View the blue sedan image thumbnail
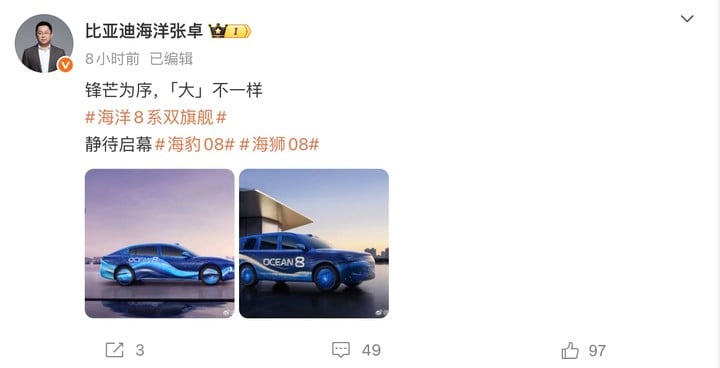Image resolution: width=720 pixels, height=368 pixels. pyautogui.click(x=160, y=243)
